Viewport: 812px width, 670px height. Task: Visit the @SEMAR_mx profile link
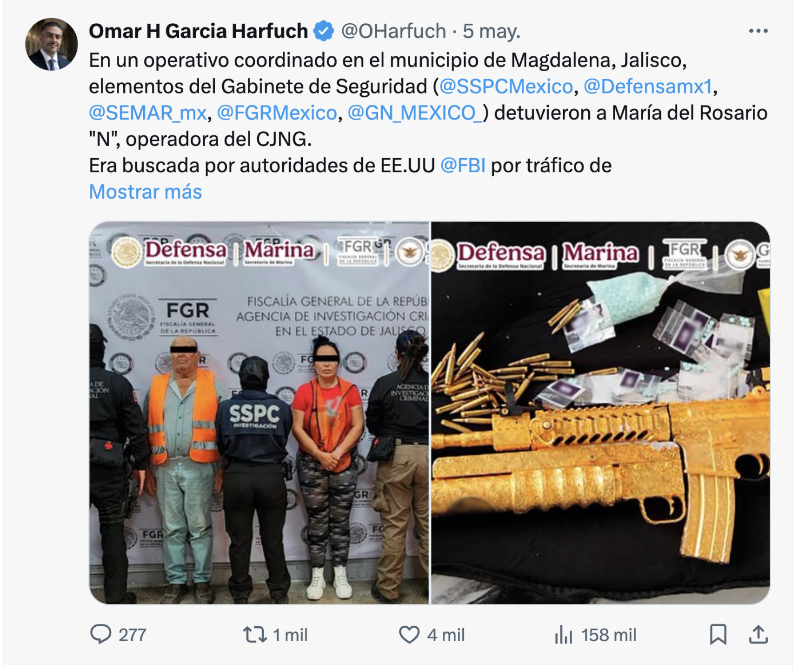tap(148, 113)
